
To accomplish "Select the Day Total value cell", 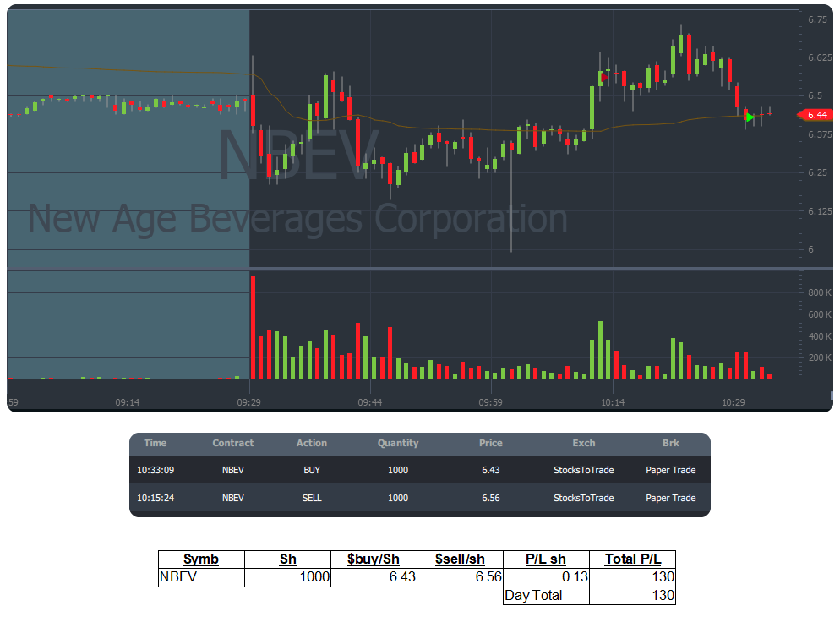I will click(632, 596).
